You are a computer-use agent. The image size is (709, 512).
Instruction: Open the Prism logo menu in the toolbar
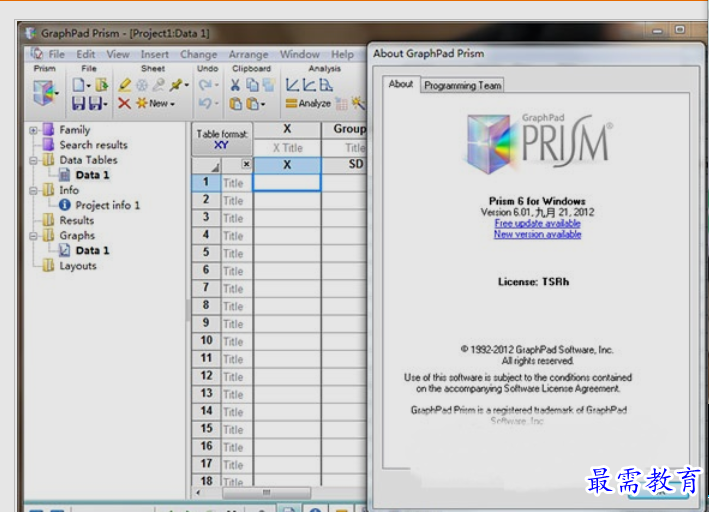coord(44,92)
